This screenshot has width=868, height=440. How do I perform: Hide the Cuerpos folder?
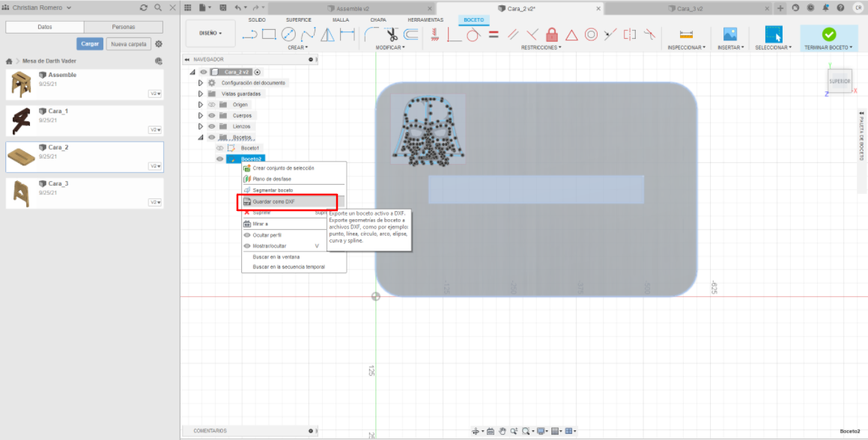211,116
